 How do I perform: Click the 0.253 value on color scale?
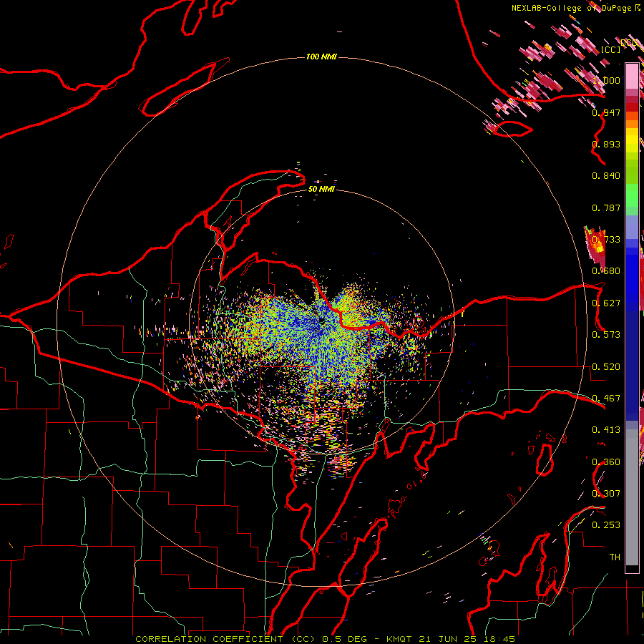(606, 525)
